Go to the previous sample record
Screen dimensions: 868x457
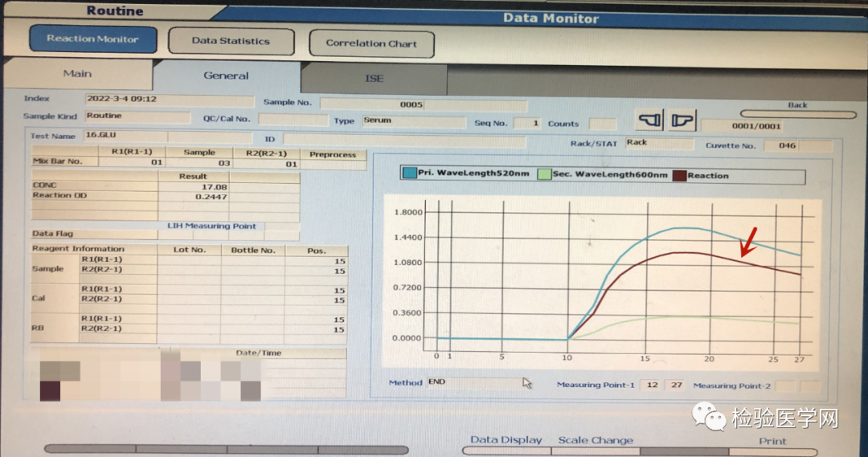pos(649,121)
